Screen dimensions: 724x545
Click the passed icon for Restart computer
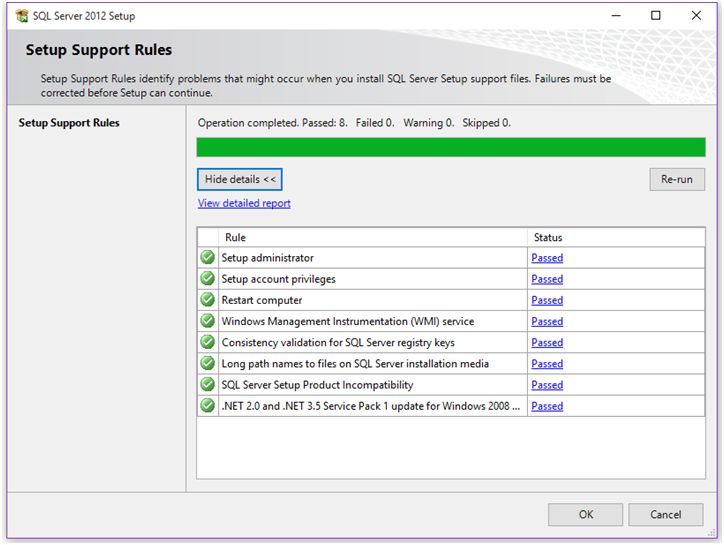(208, 300)
